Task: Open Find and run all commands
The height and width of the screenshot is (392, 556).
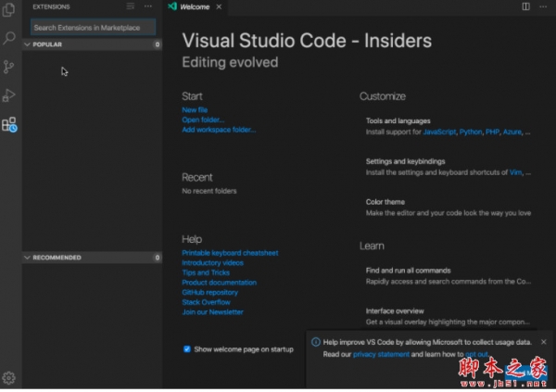Action: 449,276
